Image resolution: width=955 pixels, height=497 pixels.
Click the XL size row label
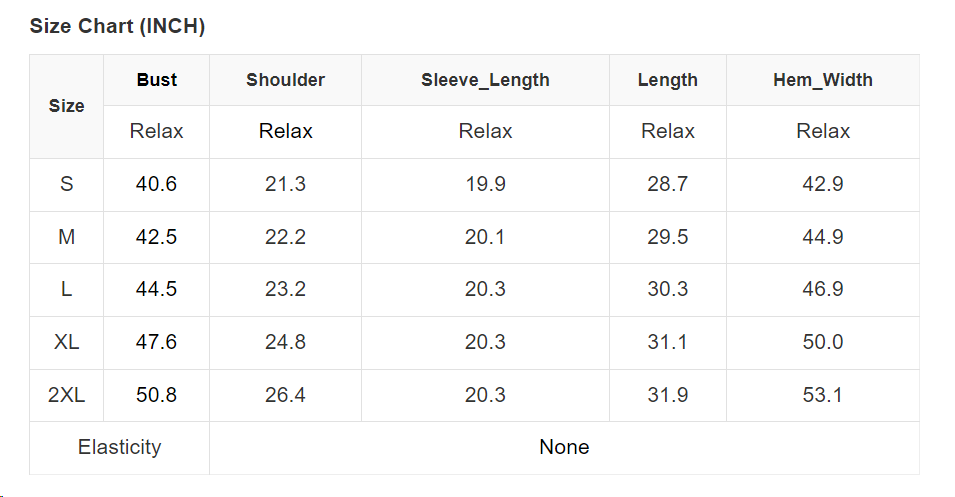tap(67, 342)
